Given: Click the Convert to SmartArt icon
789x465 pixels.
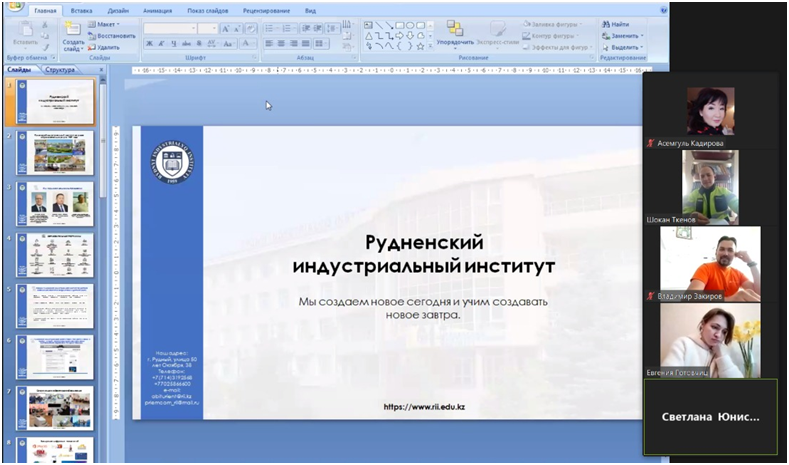Looking at the screenshot, I should 348,47.
